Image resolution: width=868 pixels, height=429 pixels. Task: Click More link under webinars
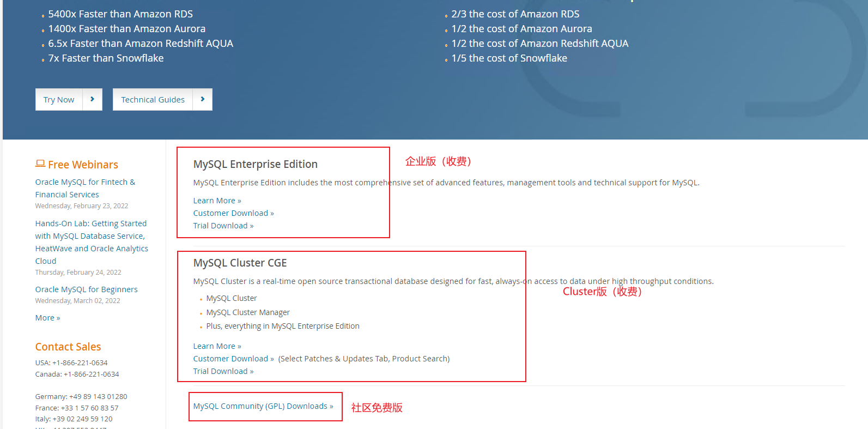pyautogui.click(x=47, y=318)
